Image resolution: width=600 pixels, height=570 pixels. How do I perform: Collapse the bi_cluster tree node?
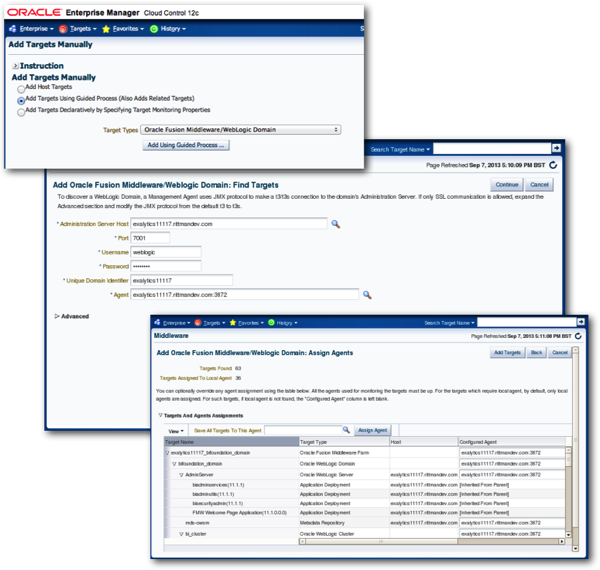181,534
